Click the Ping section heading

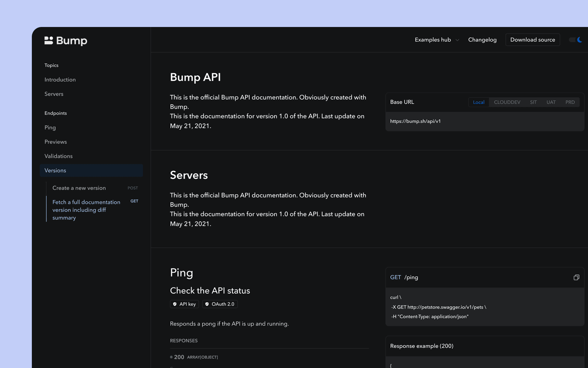(x=181, y=273)
